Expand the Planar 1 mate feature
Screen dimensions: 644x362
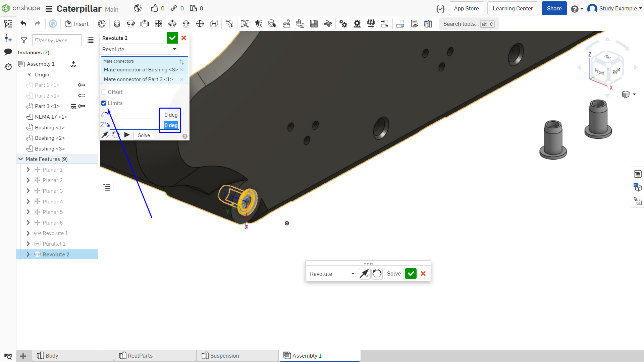tap(28, 170)
